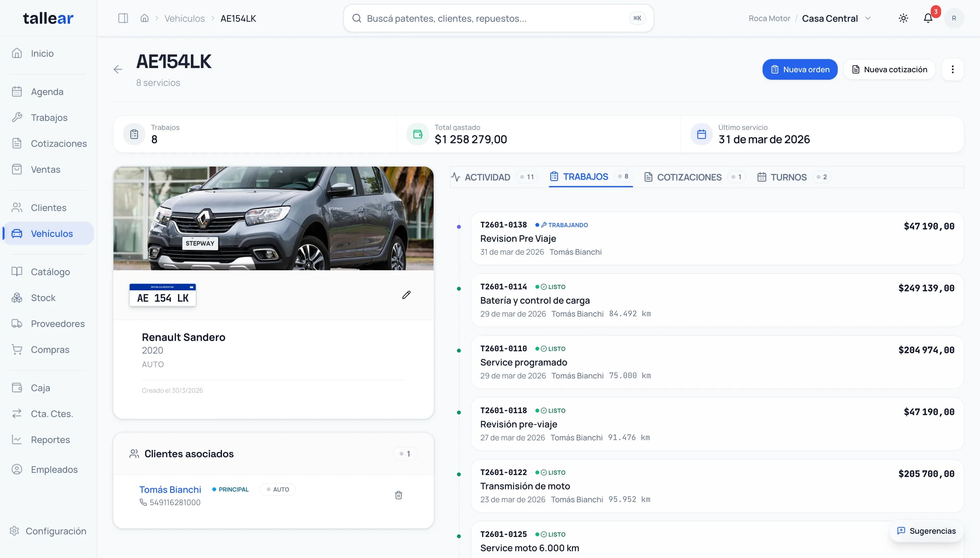Go back using arrow beside AE154LK
The height and width of the screenshot is (558, 980).
(x=118, y=69)
